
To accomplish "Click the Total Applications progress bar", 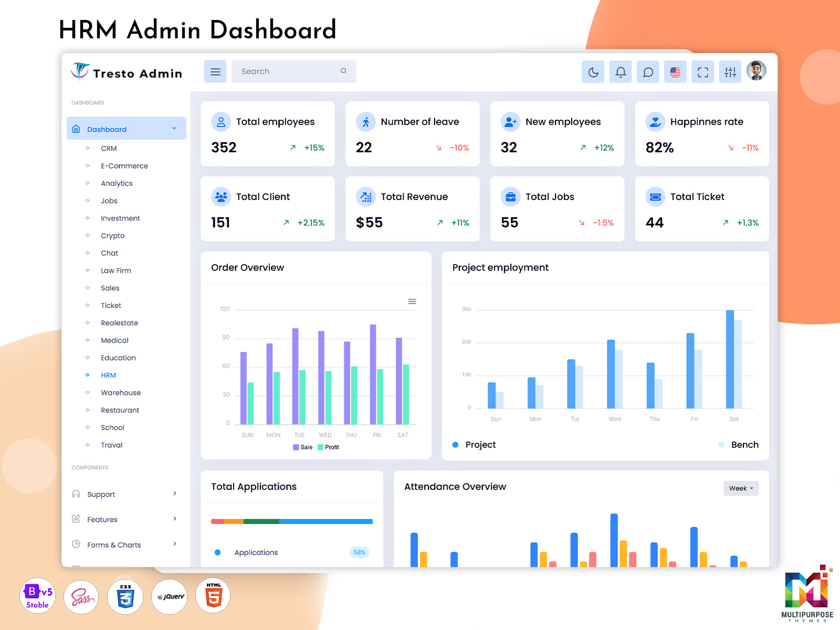I will 292,521.
